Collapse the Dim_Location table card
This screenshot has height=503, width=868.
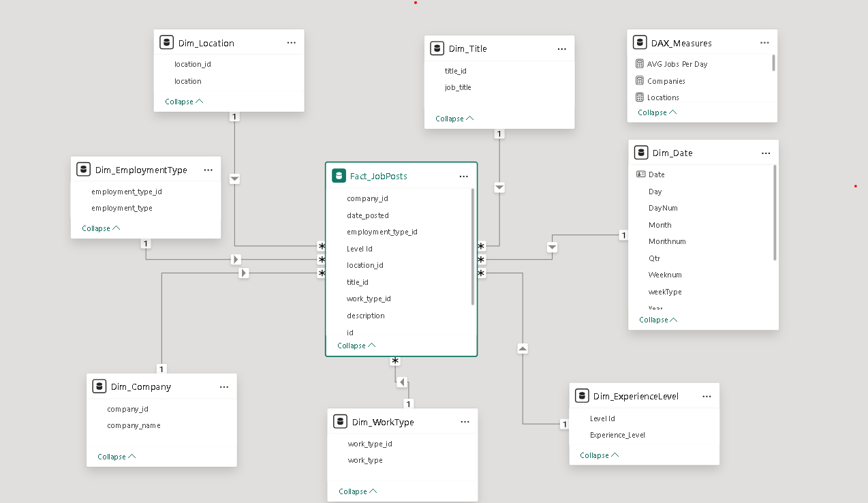[x=184, y=102]
